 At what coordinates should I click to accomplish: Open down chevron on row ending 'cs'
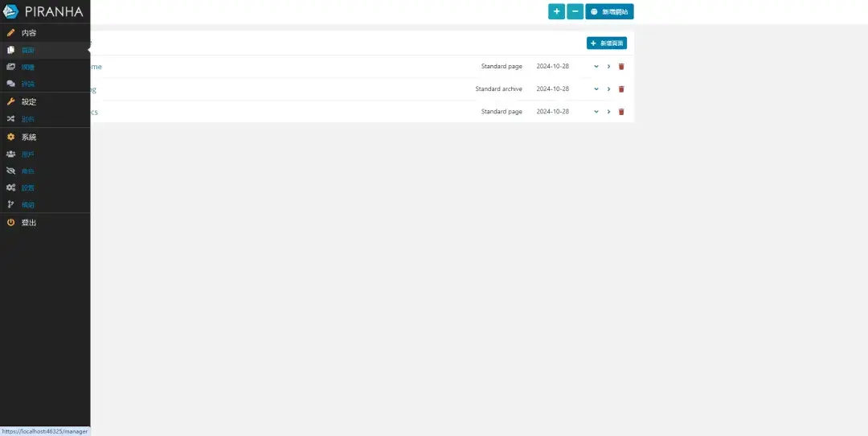click(596, 111)
